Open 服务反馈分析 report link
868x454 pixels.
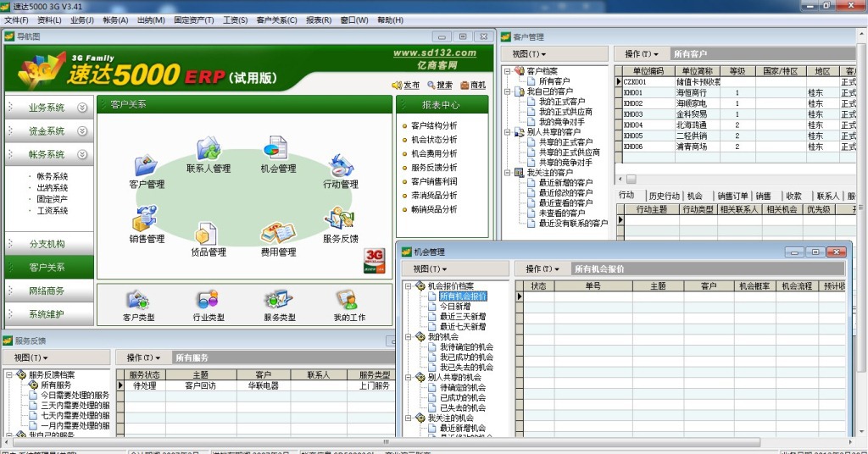434,167
